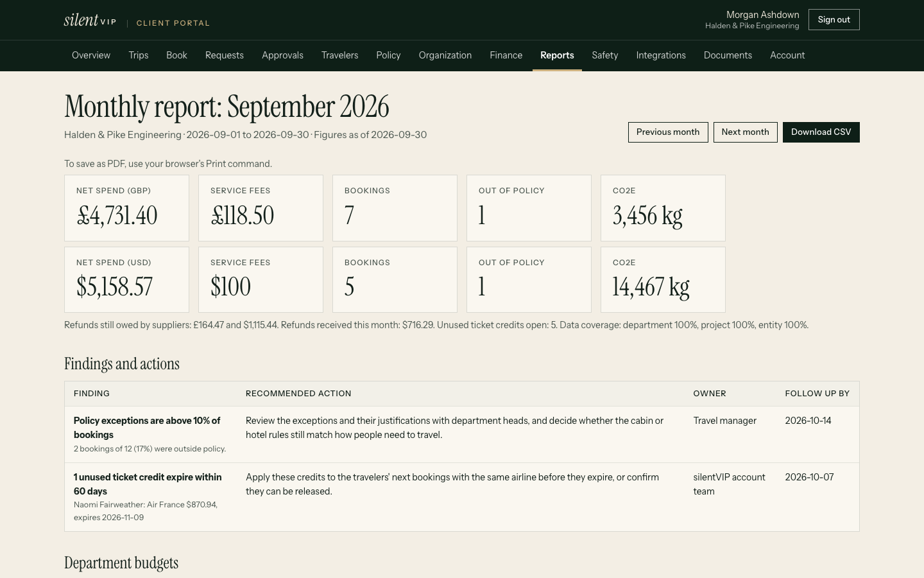Click the bookings count 7
924x578 pixels.
(x=349, y=216)
